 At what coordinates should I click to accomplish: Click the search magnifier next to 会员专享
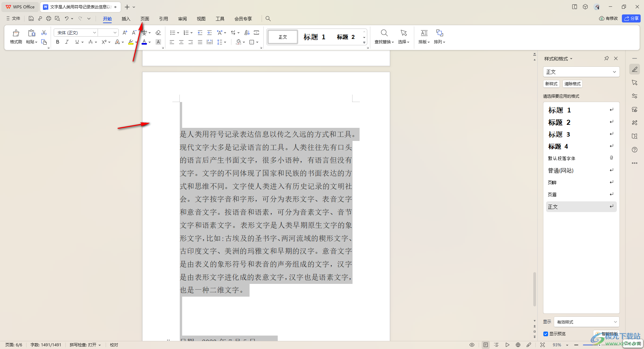click(268, 18)
